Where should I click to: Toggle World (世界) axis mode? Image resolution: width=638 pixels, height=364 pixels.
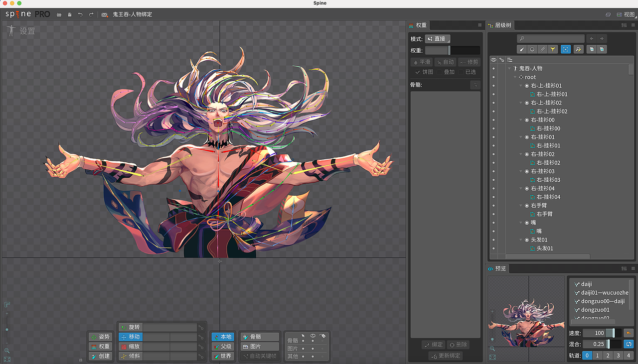point(222,356)
